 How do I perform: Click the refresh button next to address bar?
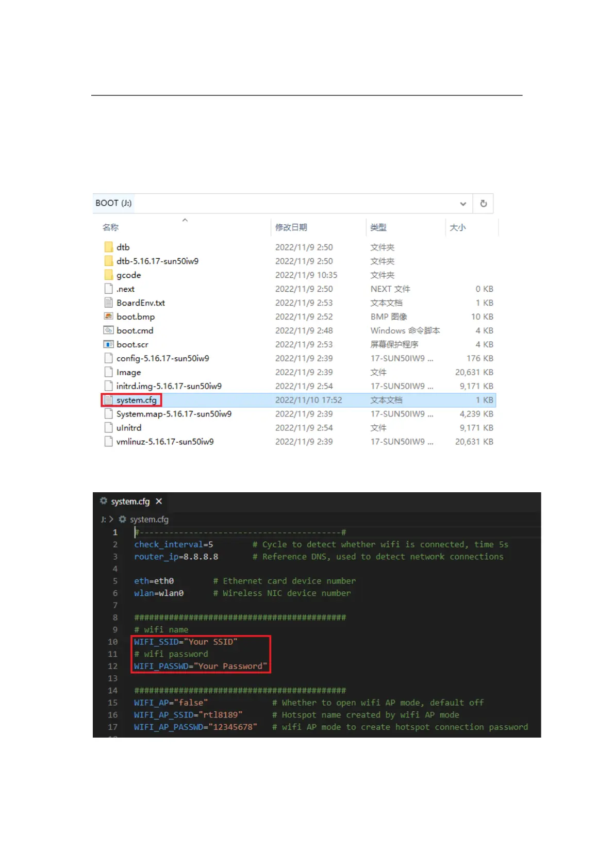(x=483, y=204)
